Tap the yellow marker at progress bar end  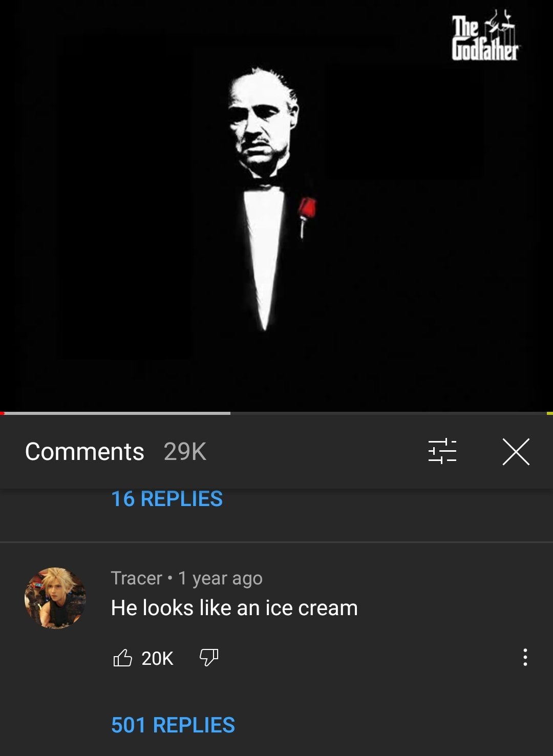point(550,413)
